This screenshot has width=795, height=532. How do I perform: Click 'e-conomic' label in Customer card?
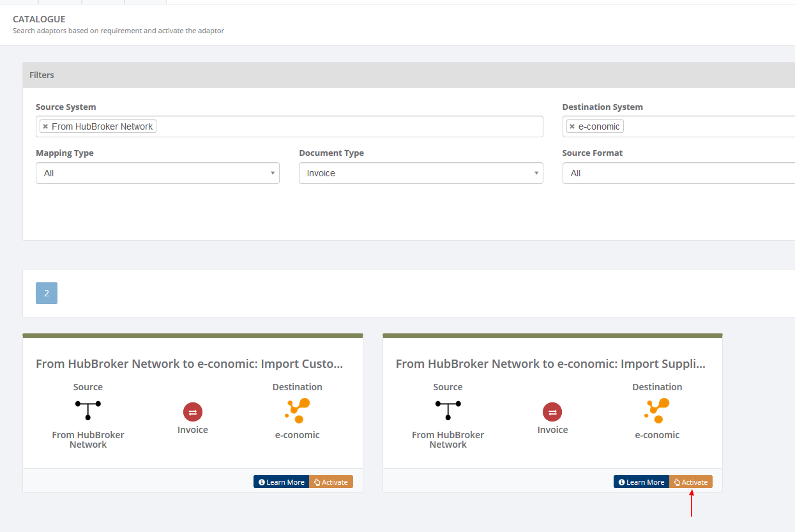pyautogui.click(x=298, y=435)
